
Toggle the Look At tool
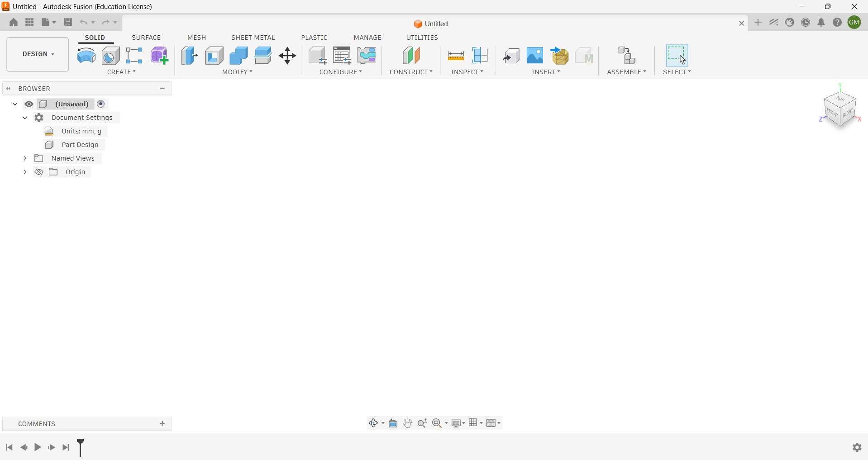[393, 423]
